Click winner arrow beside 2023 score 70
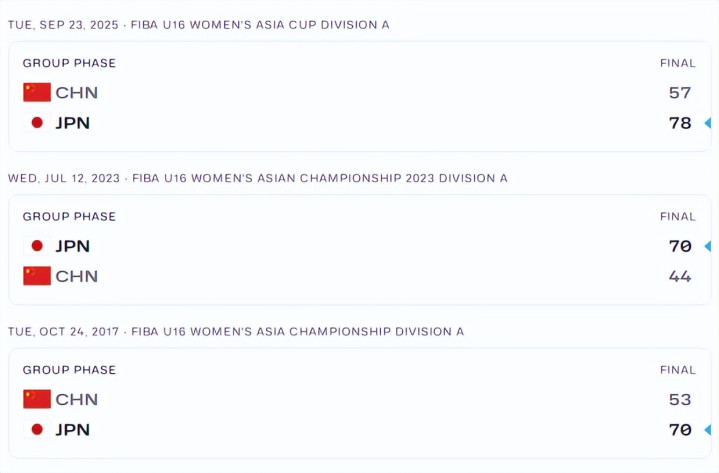The width and height of the screenshot is (719, 473). pos(707,246)
